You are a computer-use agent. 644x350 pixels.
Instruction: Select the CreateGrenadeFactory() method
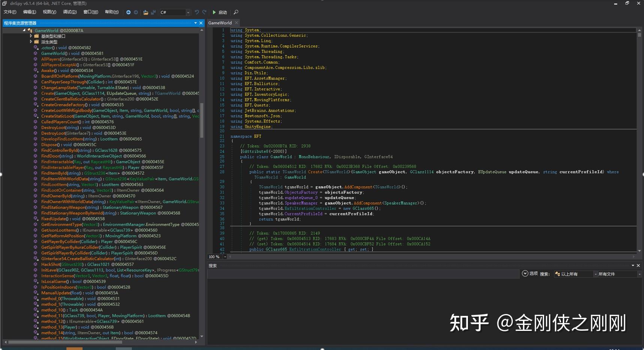tap(82, 105)
